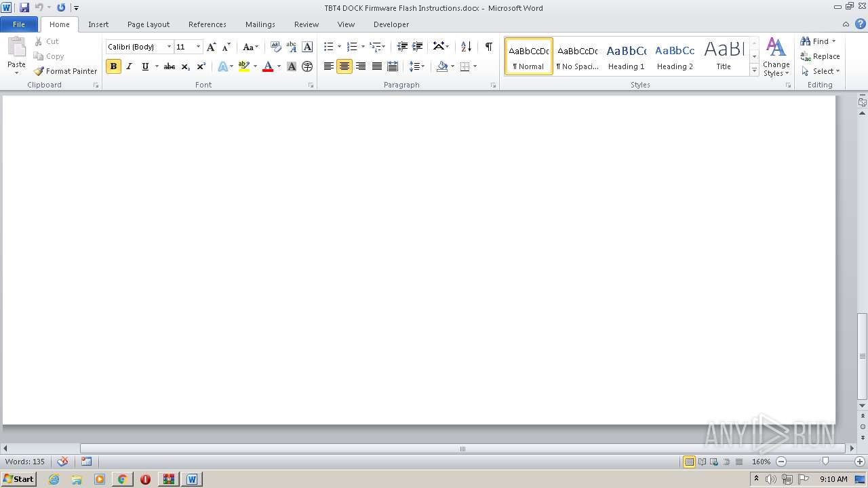Viewport: 868px width, 488px height.
Task: Switch to Draft view
Action: (738, 462)
